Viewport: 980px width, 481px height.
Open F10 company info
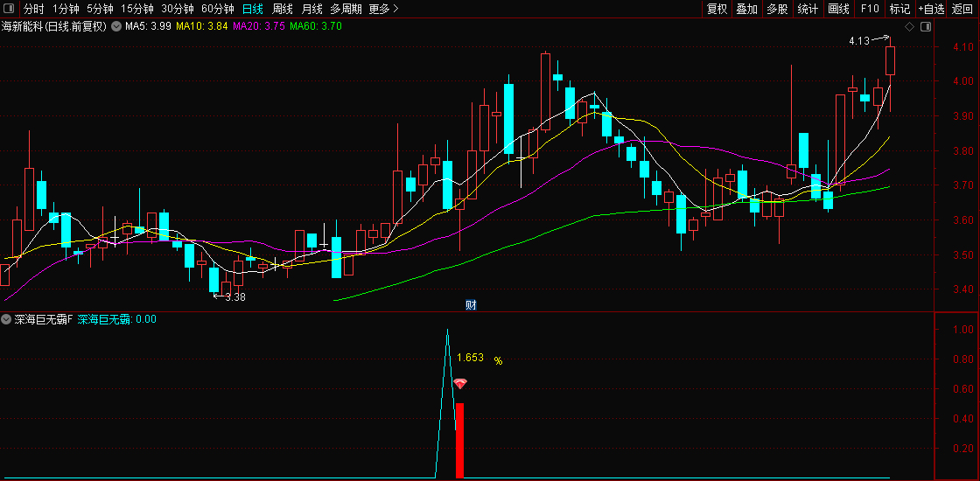click(x=870, y=9)
